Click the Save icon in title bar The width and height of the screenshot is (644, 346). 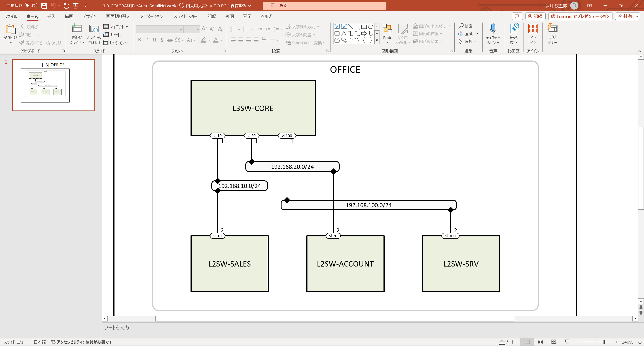[x=44, y=6]
